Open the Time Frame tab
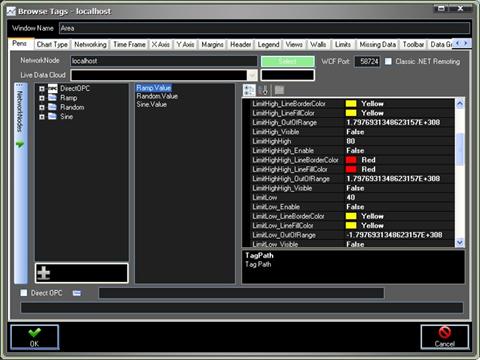The width and height of the screenshot is (480, 360). [x=129, y=44]
